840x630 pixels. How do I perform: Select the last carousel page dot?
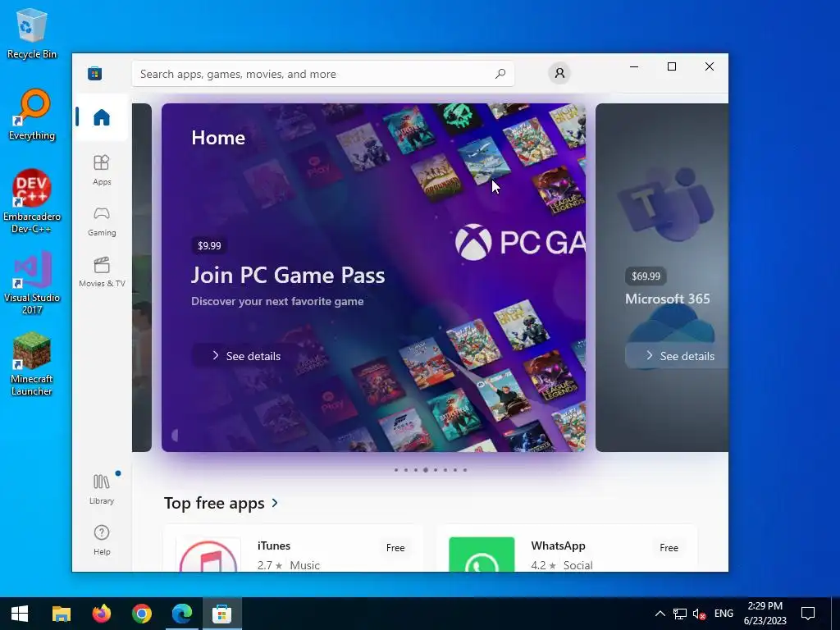coord(465,470)
